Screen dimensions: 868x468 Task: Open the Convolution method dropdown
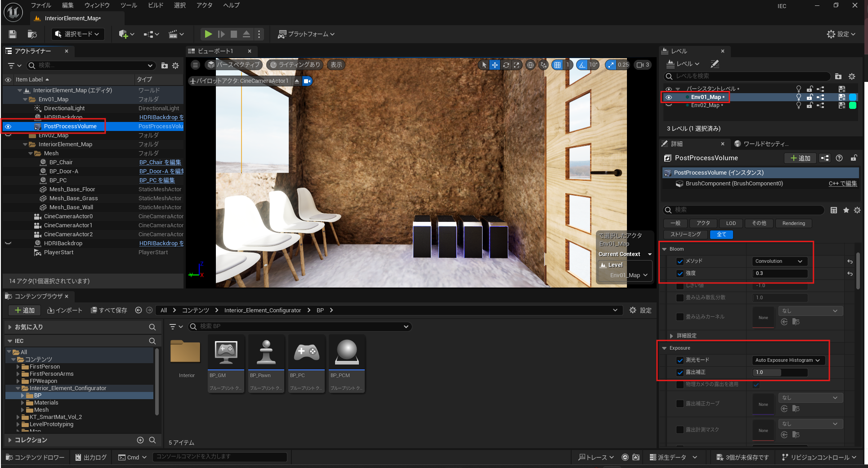coord(779,261)
